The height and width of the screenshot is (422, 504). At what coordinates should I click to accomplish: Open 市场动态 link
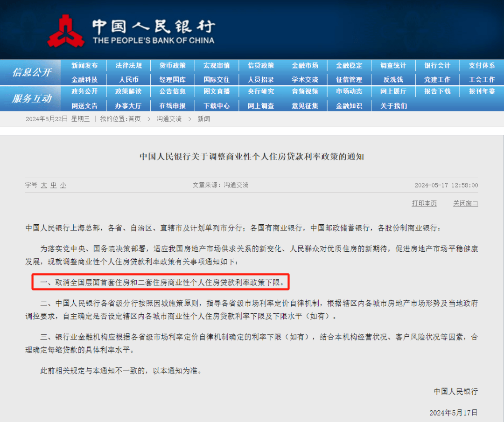click(349, 91)
